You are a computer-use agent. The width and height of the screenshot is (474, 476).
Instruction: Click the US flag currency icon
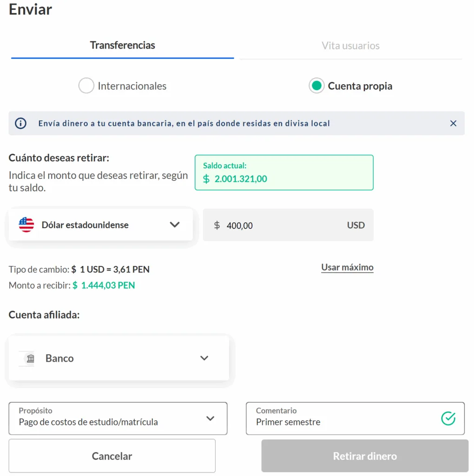(x=26, y=225)
